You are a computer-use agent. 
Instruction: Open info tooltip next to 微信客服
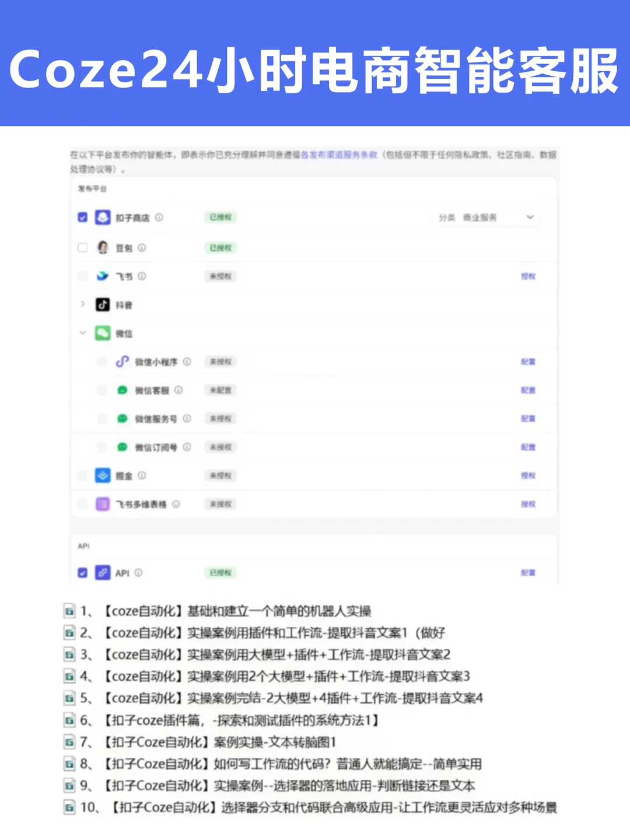pyautogui.click(x=178, y=390)
